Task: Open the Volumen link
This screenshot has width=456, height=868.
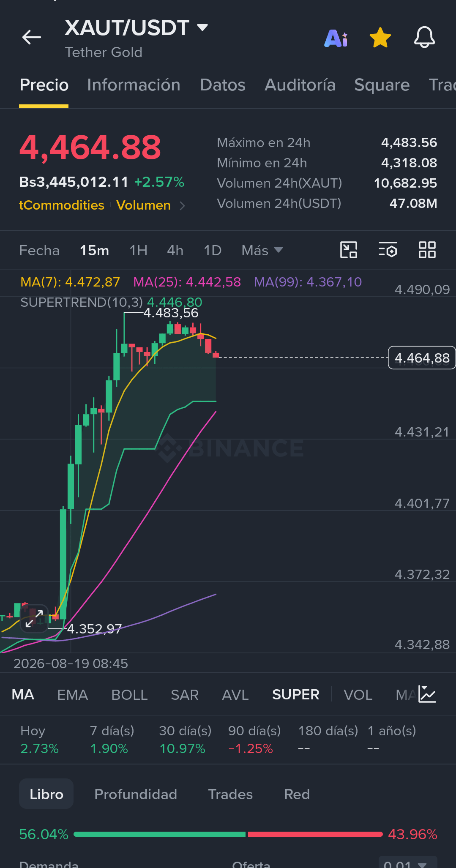Action: (144, 205)
